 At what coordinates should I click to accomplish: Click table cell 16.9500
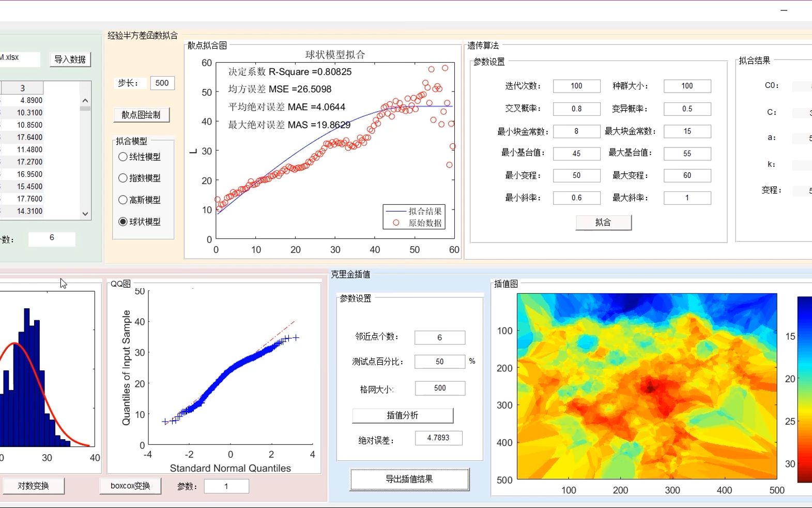22,174
